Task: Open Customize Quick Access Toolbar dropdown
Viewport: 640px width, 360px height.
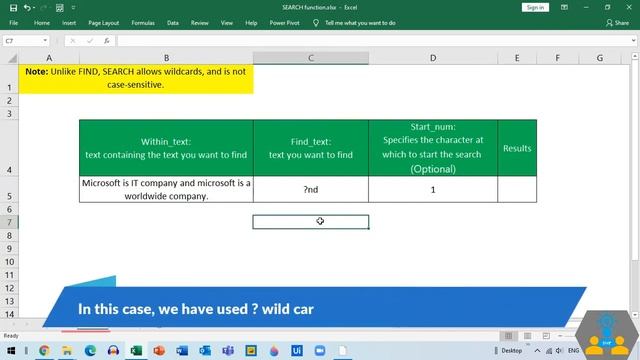Action: [73, 8]
